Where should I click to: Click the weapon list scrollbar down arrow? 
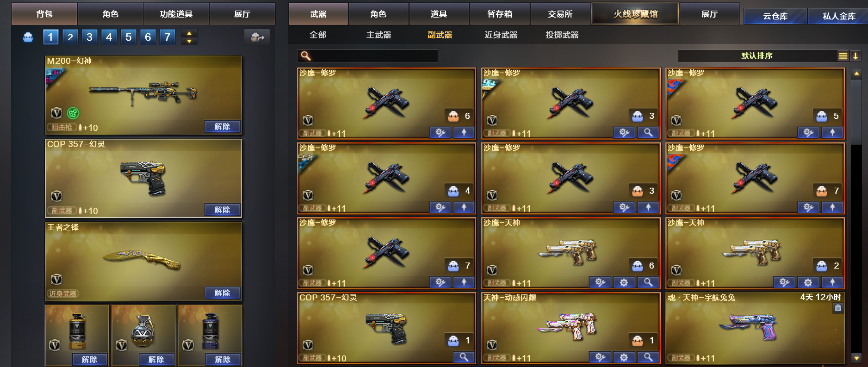pyautogui.click(x=856, y=358)
